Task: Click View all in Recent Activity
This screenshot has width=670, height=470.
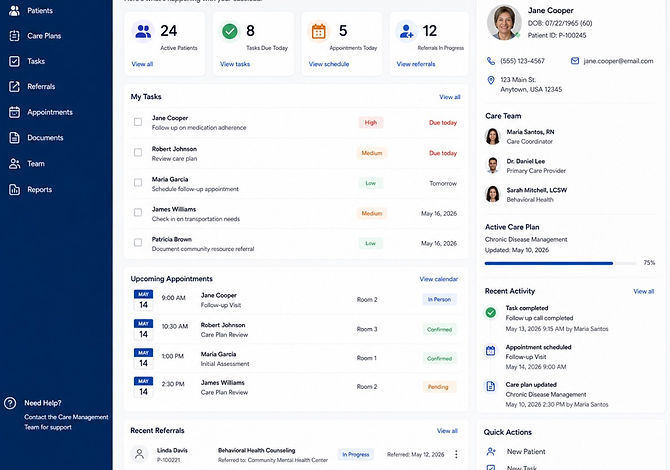Action: 644,291
